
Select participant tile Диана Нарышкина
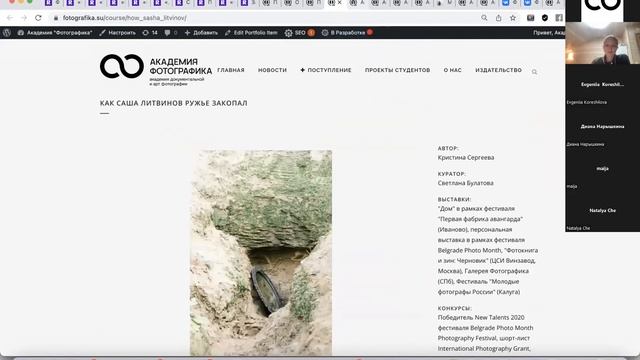[x=602, y=127]
